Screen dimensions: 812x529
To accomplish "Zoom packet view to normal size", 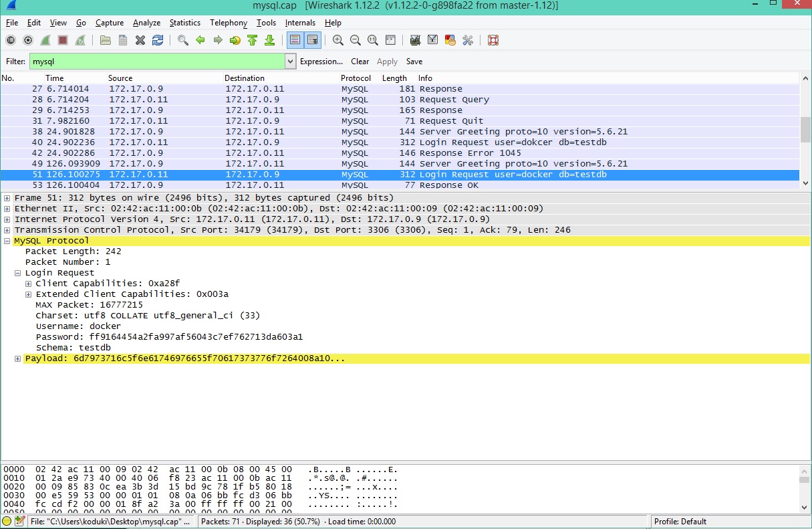I will point(372,40).
